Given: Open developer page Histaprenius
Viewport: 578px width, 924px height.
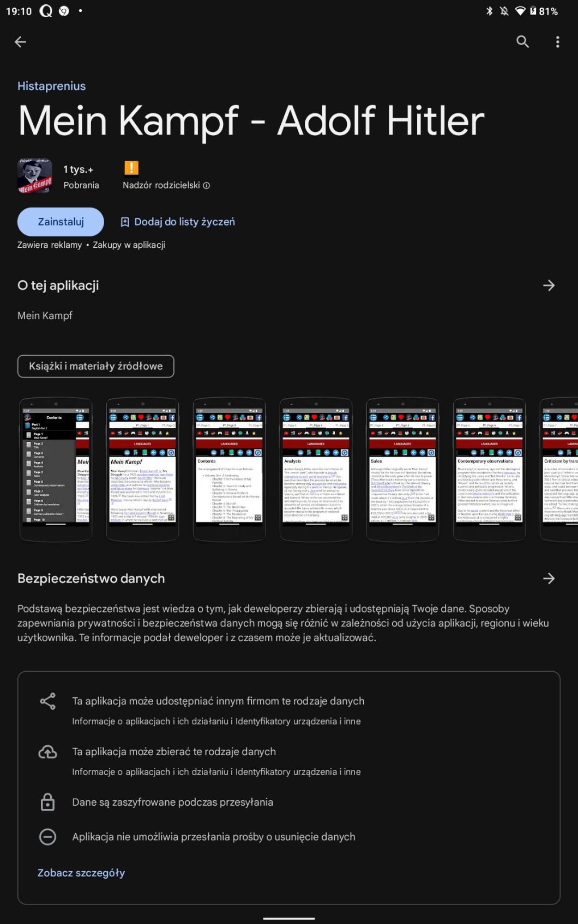Looking at the screenshot, I should [51, 86].
